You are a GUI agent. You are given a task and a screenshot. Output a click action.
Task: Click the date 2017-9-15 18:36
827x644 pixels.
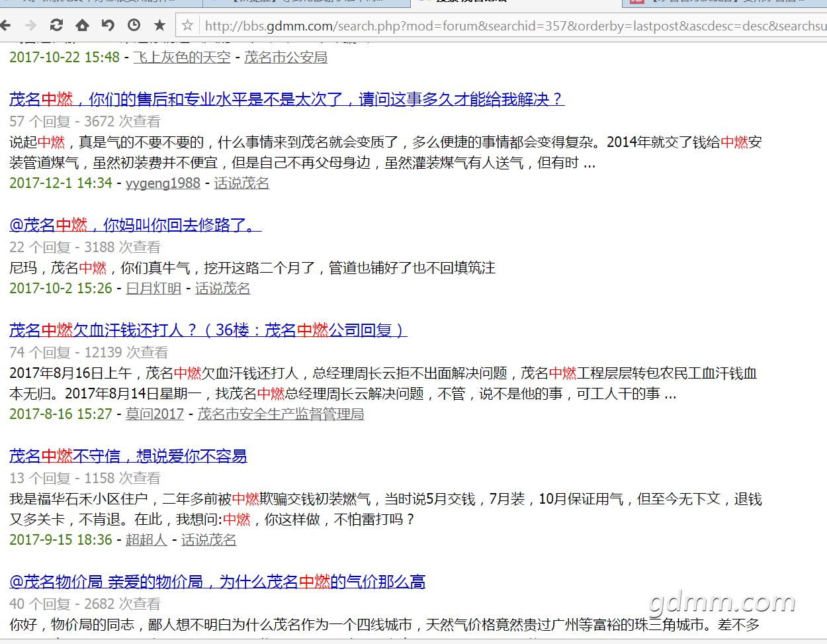[61, 540]
